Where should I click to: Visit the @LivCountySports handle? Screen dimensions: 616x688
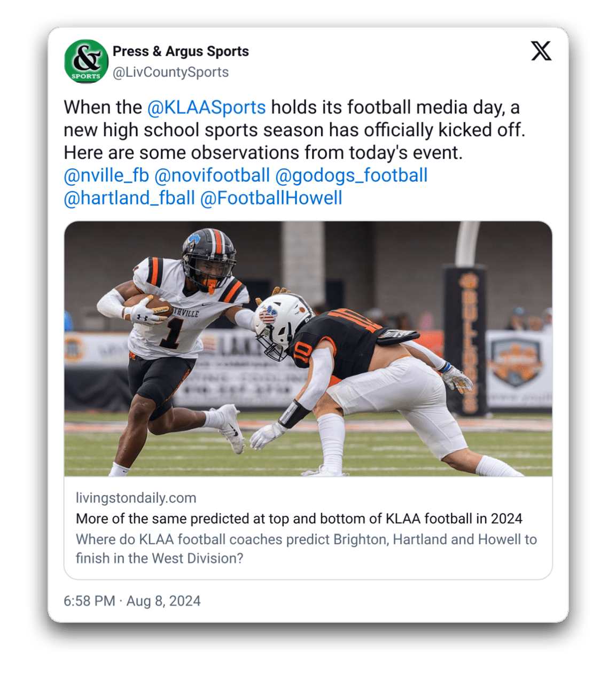[170, 72]
